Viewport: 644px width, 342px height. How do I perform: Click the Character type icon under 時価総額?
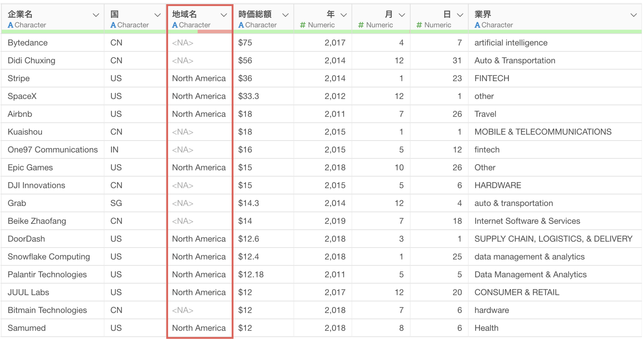coord(241,25)
